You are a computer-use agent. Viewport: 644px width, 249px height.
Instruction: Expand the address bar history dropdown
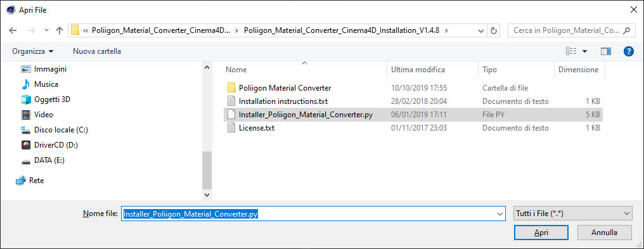481,30
